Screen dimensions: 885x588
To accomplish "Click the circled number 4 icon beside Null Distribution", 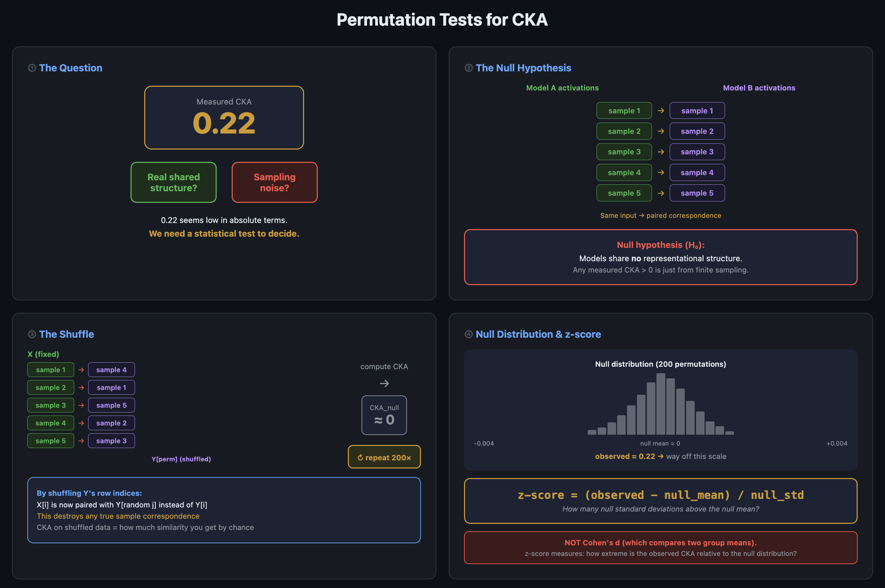I will coord(468,334).
